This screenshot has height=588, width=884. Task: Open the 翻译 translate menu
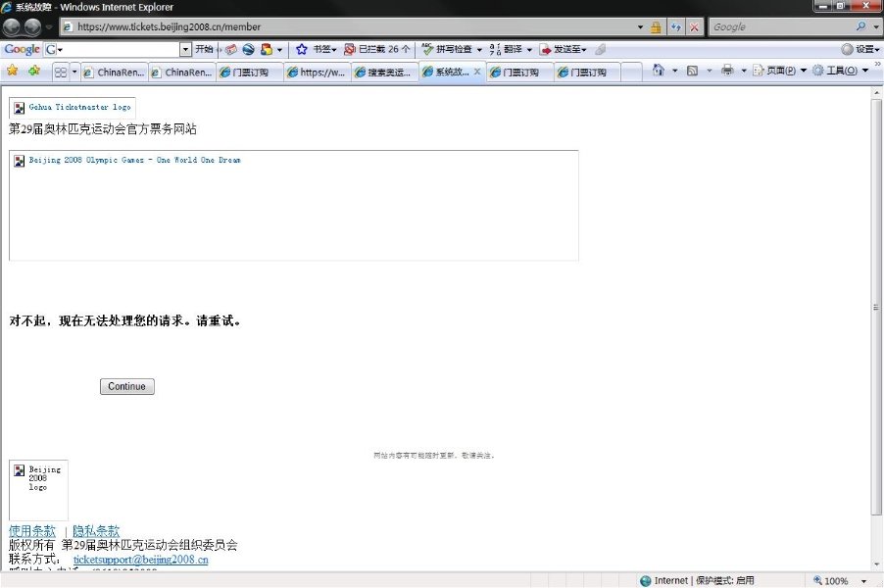coord(511,49)
